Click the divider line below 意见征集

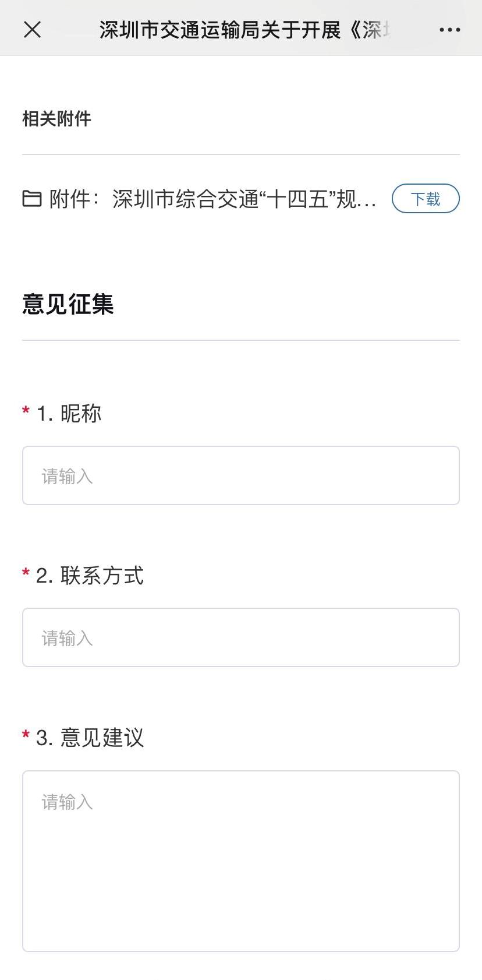point(241,340)
